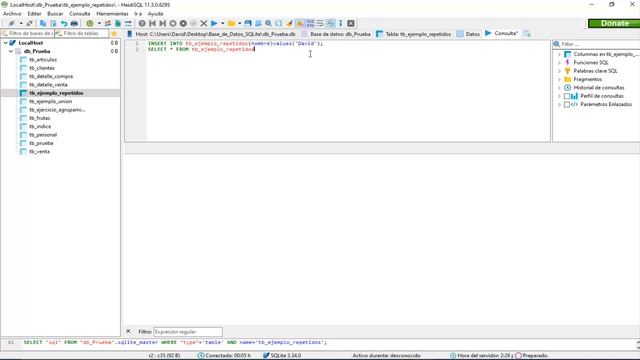Switch to the Datos tab
Screen dimensions: 640x360
[469, 34]
